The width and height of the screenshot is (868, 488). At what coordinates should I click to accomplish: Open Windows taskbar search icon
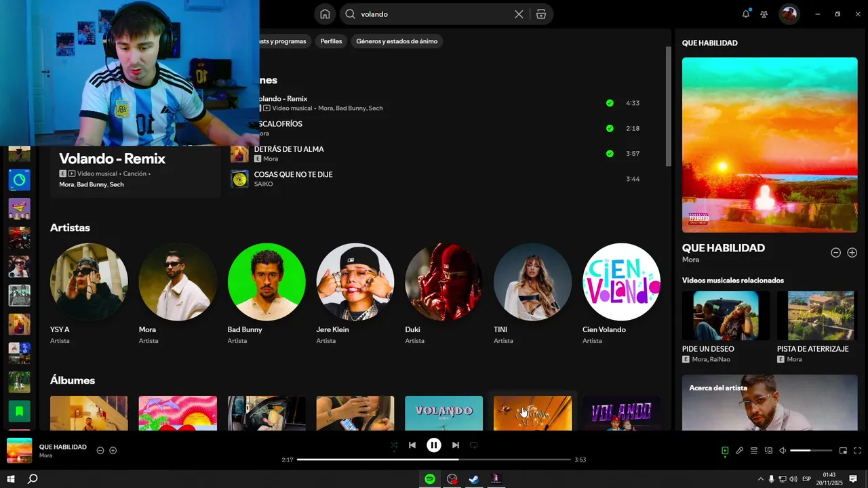coord(32,479)
